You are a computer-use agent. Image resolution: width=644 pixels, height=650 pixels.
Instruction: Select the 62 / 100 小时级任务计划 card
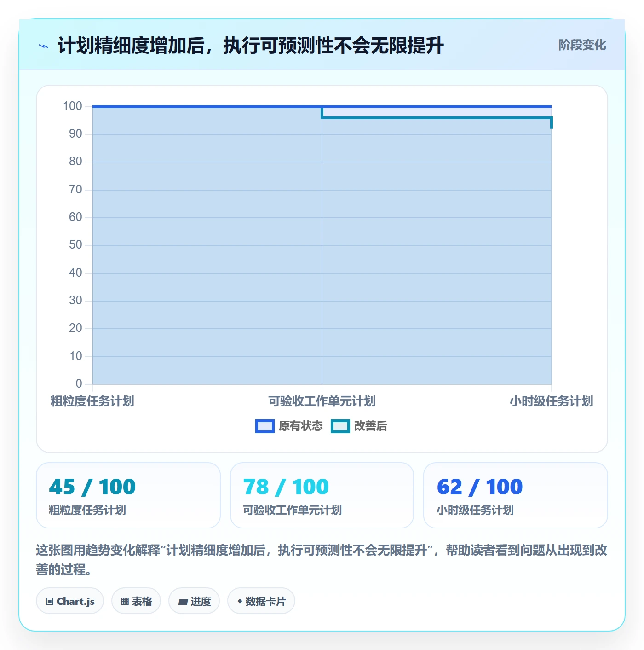coord(516,495)
